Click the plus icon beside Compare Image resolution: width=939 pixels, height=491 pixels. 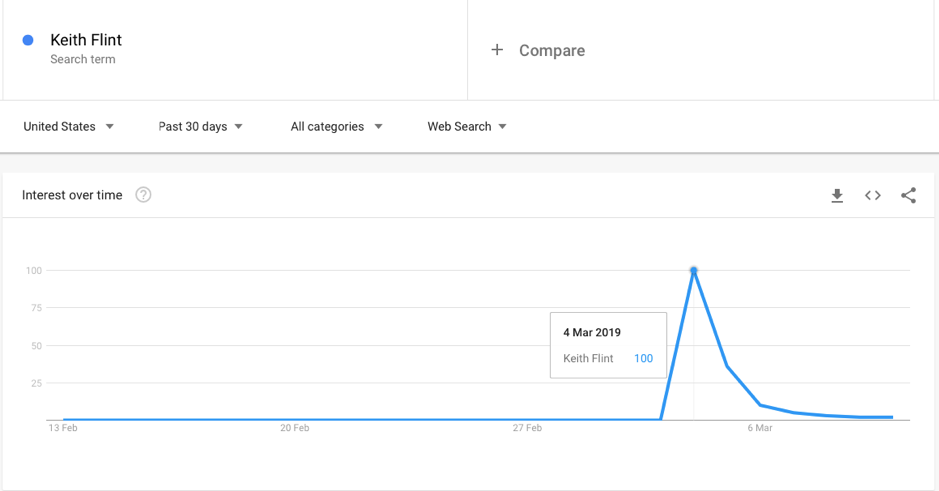point(497,50)
